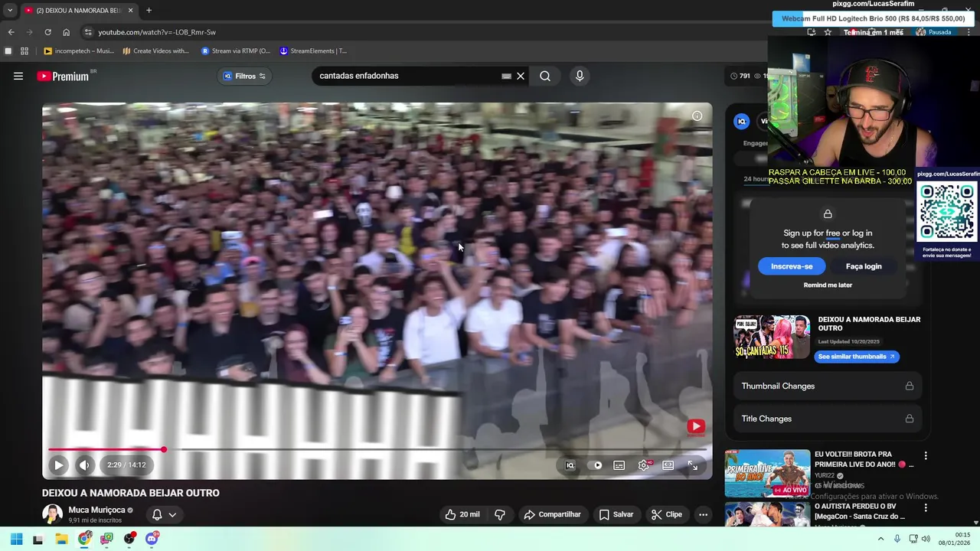Screen dimensions: 980x551
Task: Bookmark this page with the star
Action: pos(828,32)
